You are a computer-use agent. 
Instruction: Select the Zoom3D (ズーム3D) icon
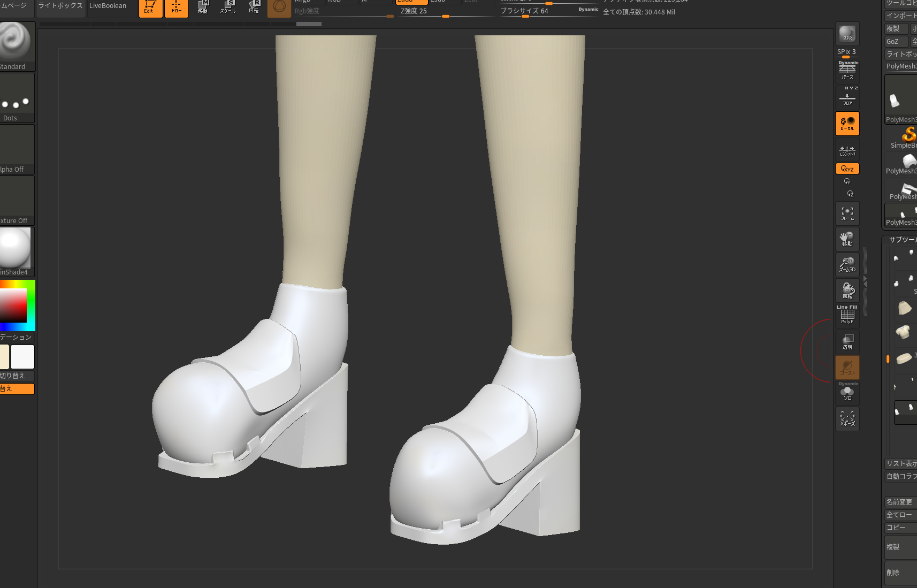click(847, 265)
